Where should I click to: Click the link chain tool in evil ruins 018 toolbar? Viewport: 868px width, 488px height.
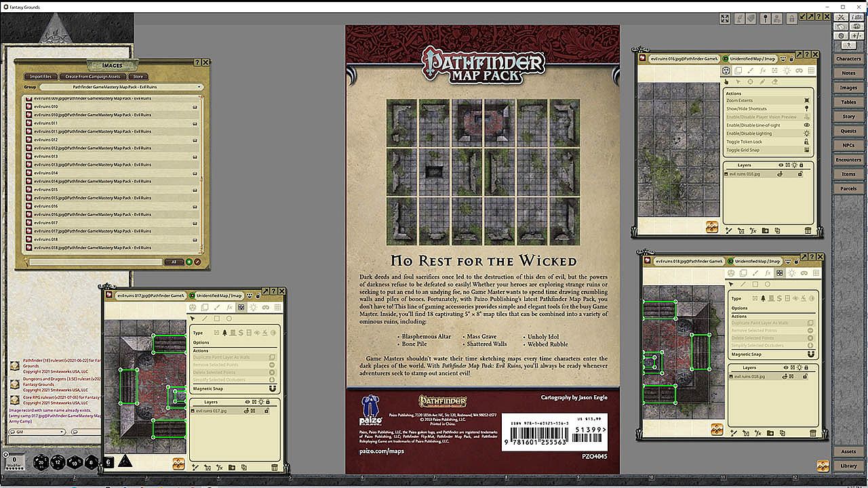pyautogui.click(x=804, y=273)
